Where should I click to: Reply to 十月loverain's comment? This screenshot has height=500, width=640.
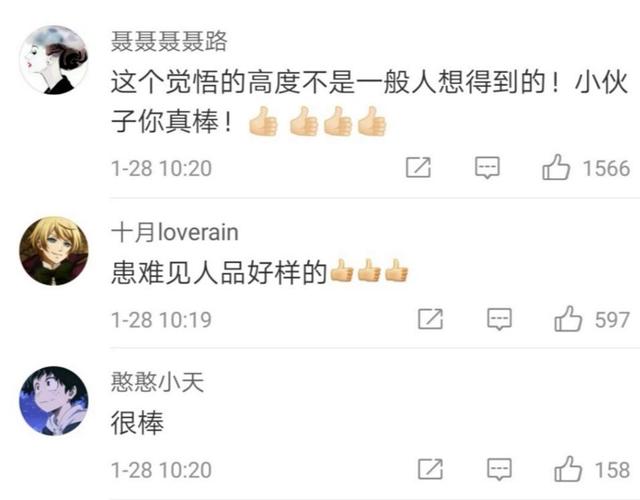500,319
